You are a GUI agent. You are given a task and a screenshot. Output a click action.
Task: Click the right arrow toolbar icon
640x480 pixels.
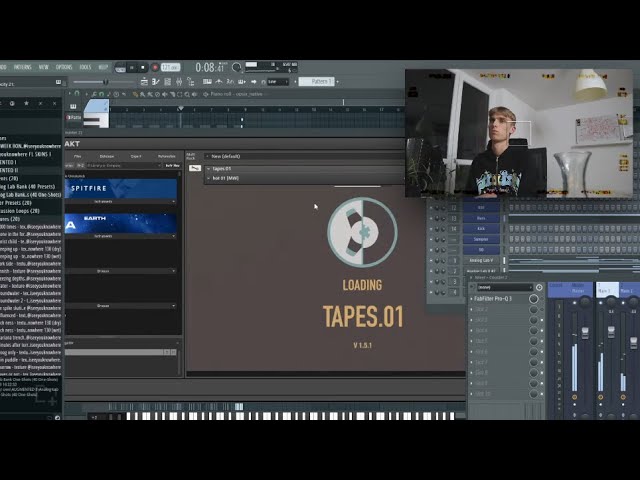coord(254,82)
